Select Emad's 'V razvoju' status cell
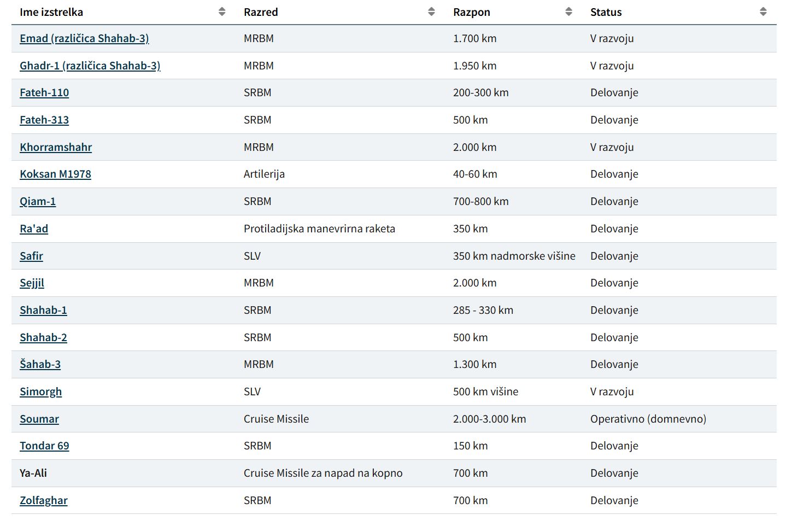The width and height of the screenshot is (786, 532). coord(679,38)
